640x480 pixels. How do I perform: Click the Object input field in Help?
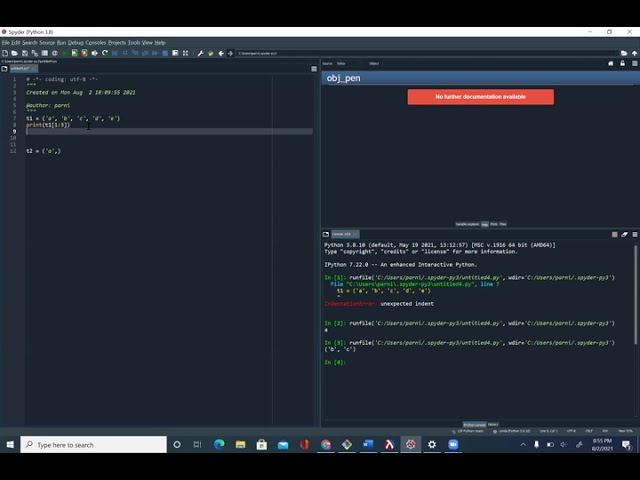(x=492, y=63)
